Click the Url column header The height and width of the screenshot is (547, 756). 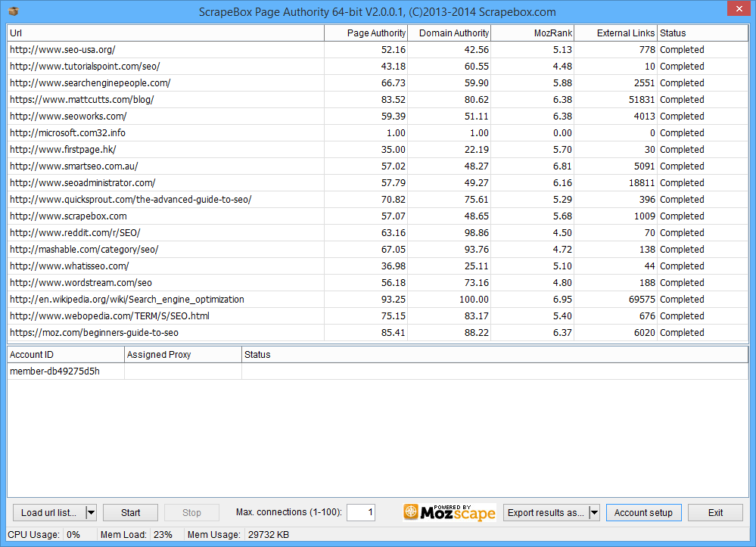coord(165,33)
